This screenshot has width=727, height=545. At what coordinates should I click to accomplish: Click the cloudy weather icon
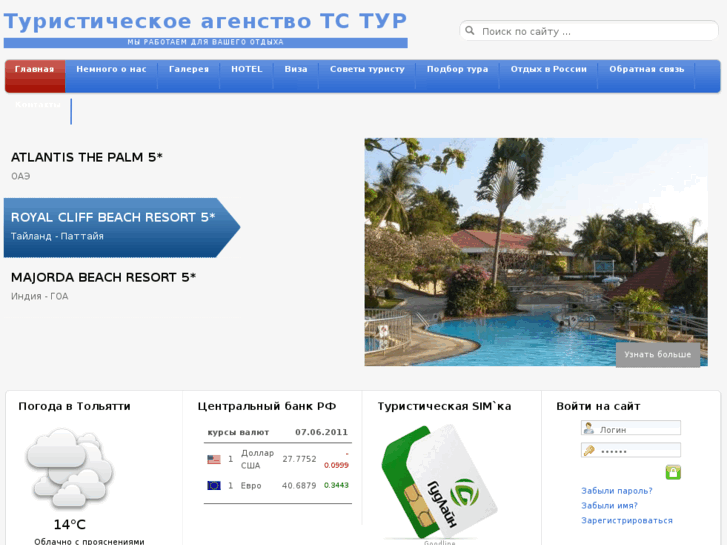click(70, 468)
